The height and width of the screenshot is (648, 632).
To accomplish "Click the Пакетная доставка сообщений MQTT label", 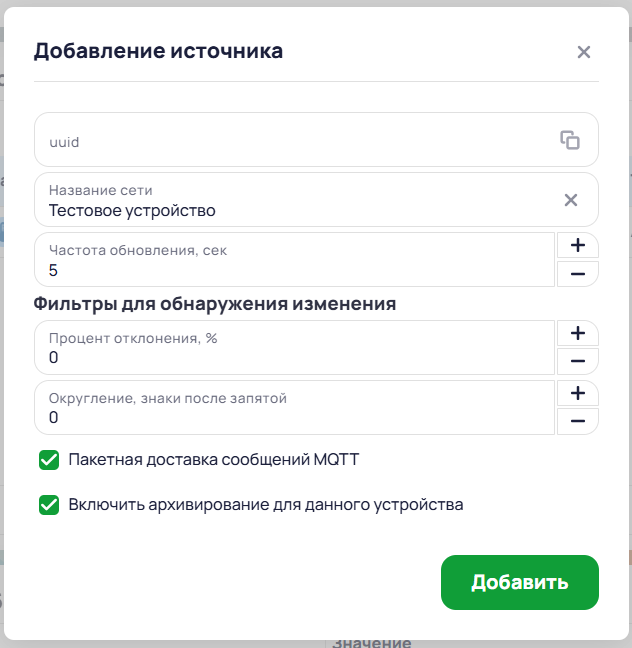I will (x=214, y=460).
